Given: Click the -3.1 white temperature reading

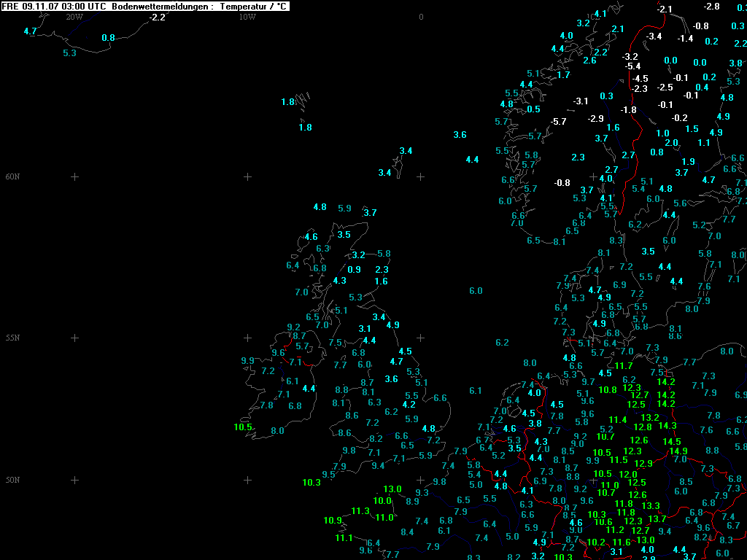Looking at the screenshot, I should [x=581, y=101].
